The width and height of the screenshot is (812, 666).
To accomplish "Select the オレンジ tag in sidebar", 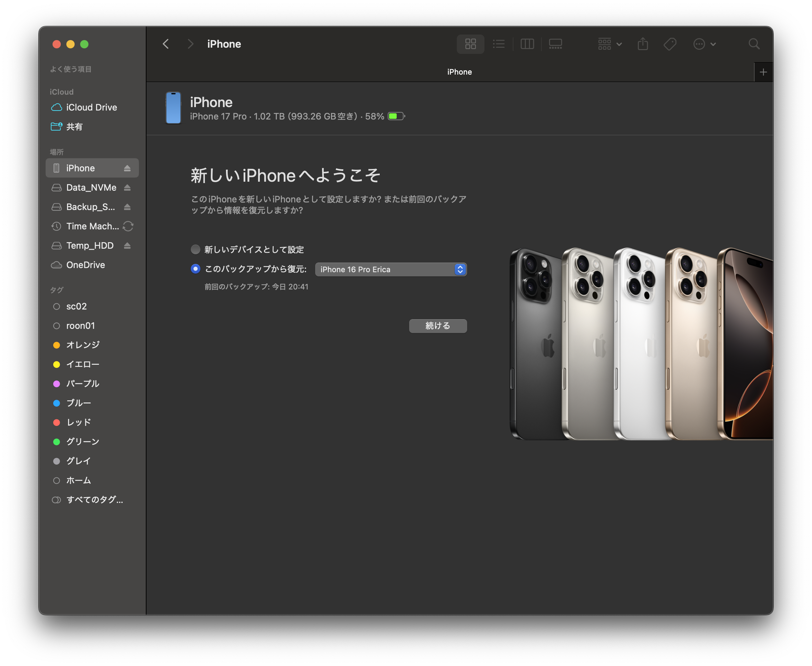I will pos(83,345).
